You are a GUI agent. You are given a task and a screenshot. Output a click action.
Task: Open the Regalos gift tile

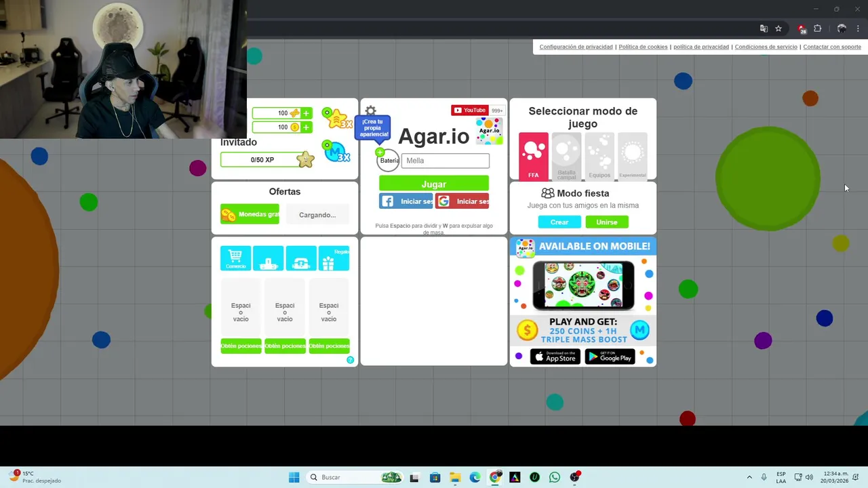[334, 258]
